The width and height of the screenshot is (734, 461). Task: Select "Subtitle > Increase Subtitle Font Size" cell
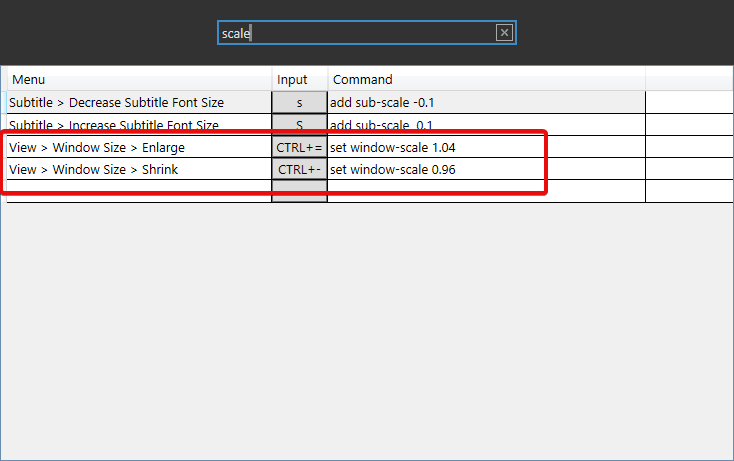click(139, 124)
